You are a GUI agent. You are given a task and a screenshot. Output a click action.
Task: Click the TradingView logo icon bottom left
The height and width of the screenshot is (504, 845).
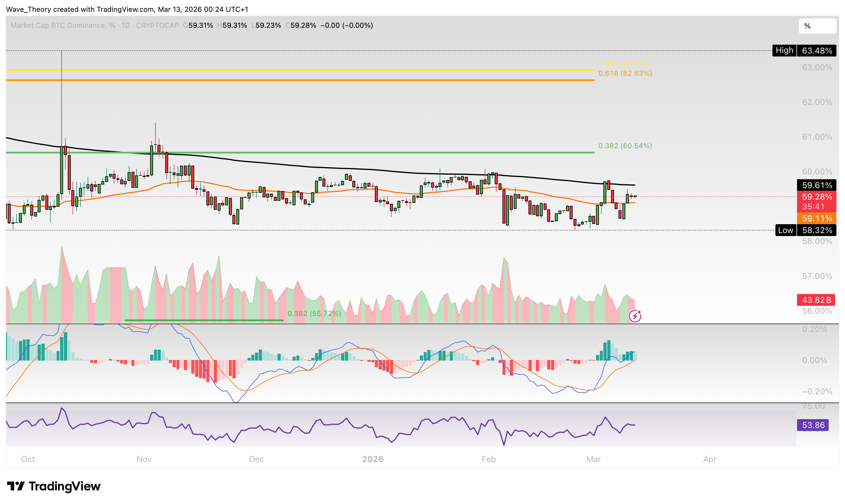click(x=17, y=487)
